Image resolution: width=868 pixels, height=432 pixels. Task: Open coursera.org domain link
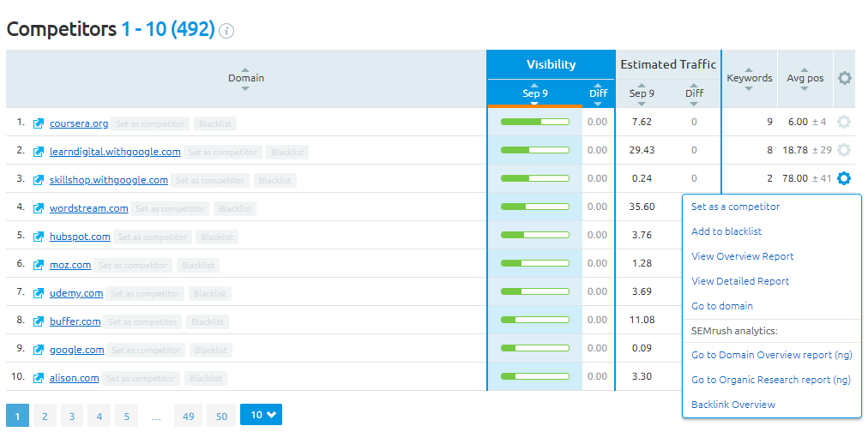click(79, 123)
